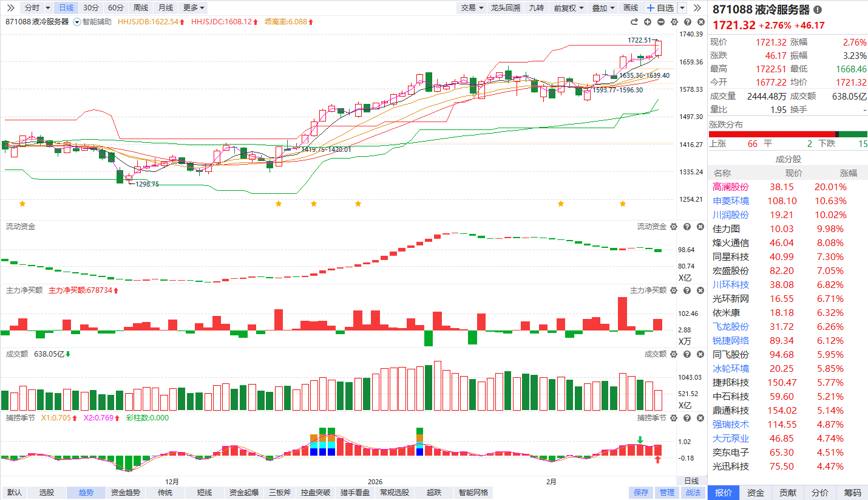Click the zoom-in plus icon above the chart
Image resolution: width=868 pixels, height=500 pixels.
[647, 22]
